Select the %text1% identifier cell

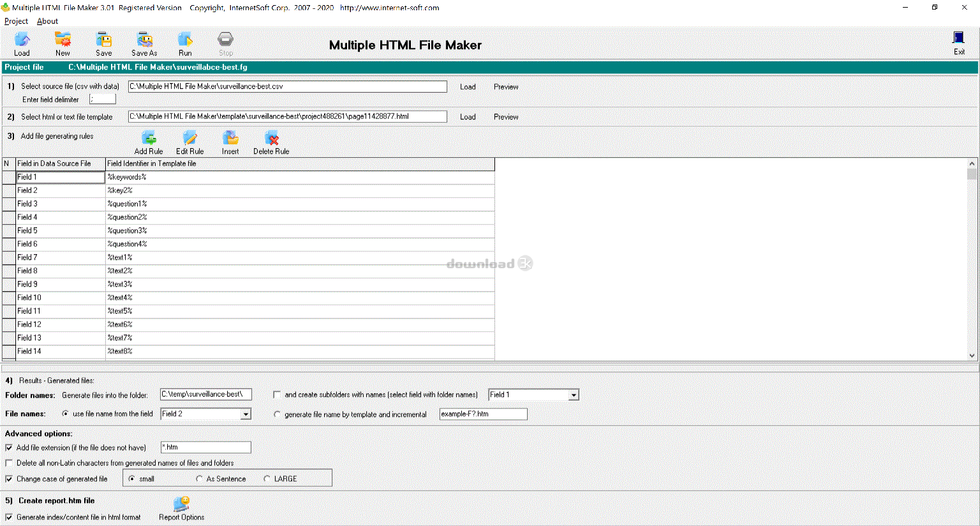[x=300, y=257]
